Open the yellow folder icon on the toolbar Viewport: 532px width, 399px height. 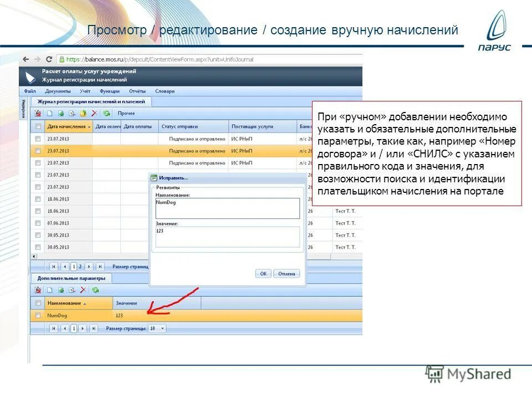83,112
